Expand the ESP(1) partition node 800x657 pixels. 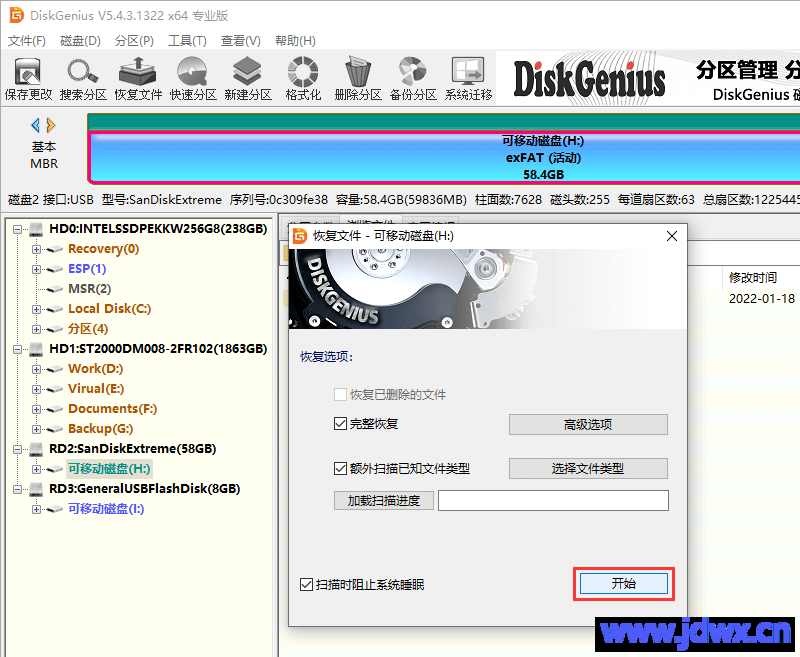click(x=36, y=269)
